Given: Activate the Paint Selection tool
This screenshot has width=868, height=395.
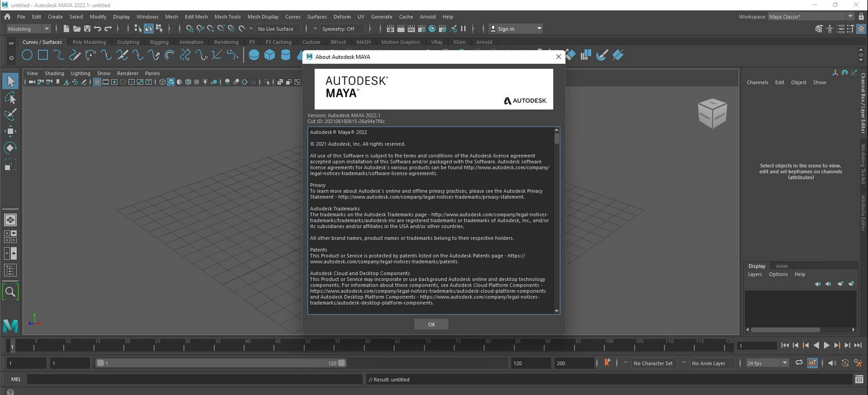Looking at the screenshot, I should pyautogui.click(x=10, y=114).
